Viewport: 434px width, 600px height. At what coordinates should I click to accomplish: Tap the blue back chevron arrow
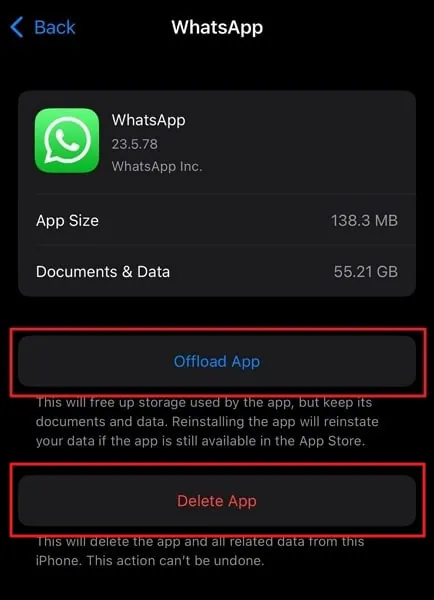pos(17,27)
